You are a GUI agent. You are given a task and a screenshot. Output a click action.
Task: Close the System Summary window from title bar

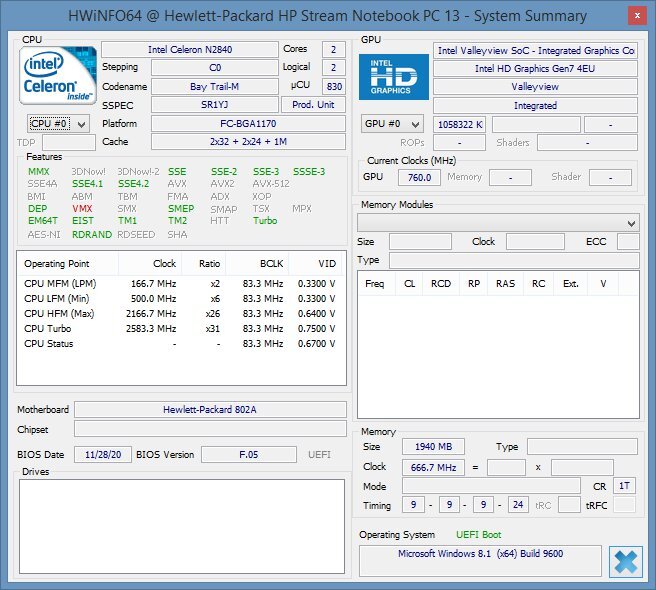point(637,16)
